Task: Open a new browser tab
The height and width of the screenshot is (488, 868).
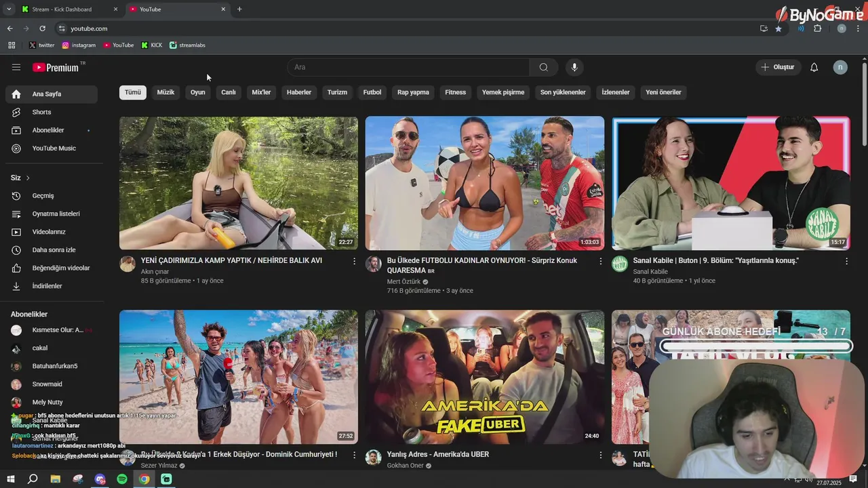Action: pos(239,9)
